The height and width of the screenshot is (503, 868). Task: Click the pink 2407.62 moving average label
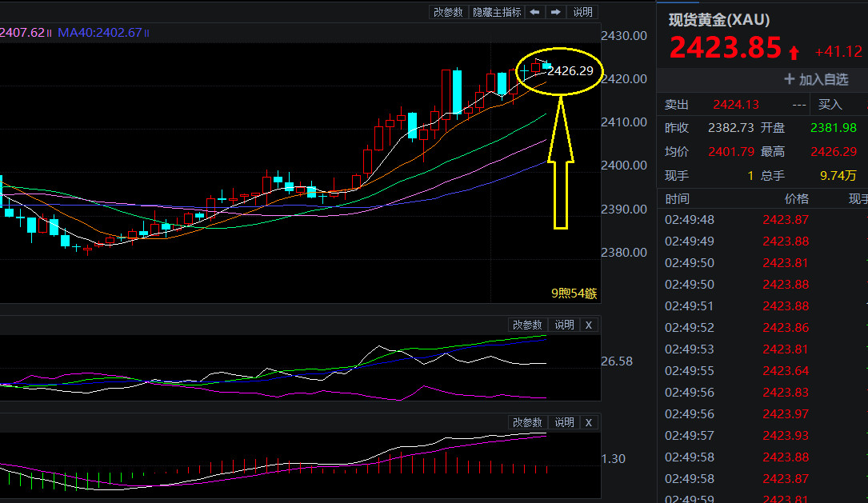click(22, 33)
